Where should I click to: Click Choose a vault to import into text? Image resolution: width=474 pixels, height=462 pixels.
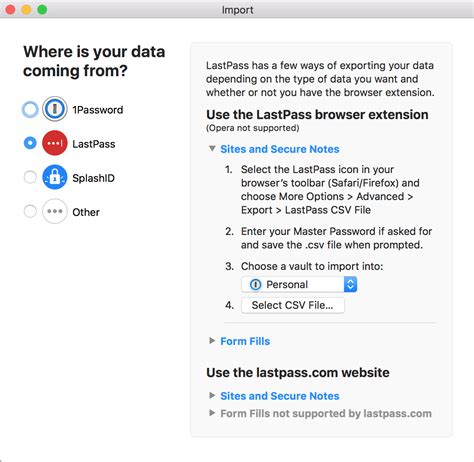point(312,266)
